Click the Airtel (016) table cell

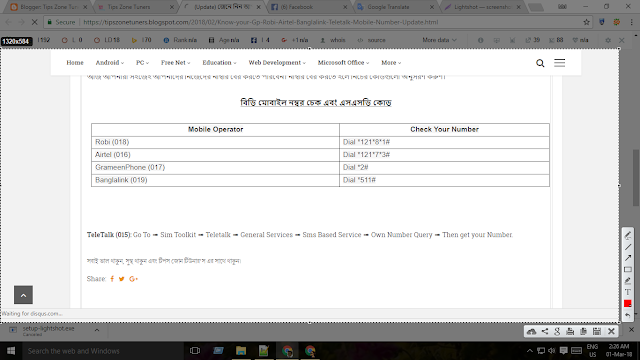coord(215,155)
